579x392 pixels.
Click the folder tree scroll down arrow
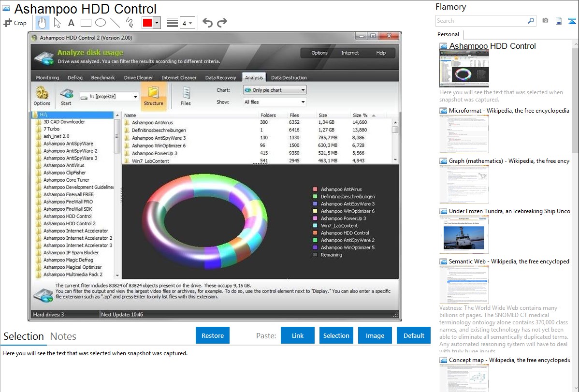[x=117, y=275]
